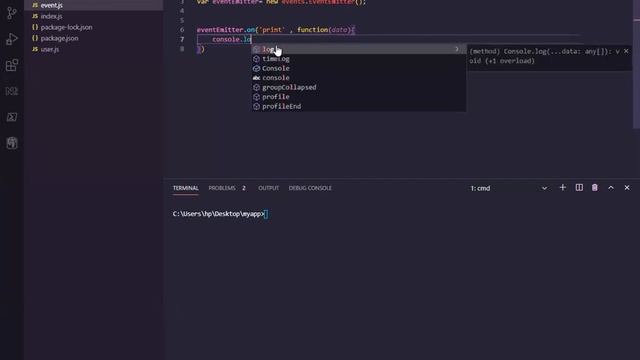Click the terminal prompt C:\Users\hp\Desktop\myapp>

coord(218,214)
